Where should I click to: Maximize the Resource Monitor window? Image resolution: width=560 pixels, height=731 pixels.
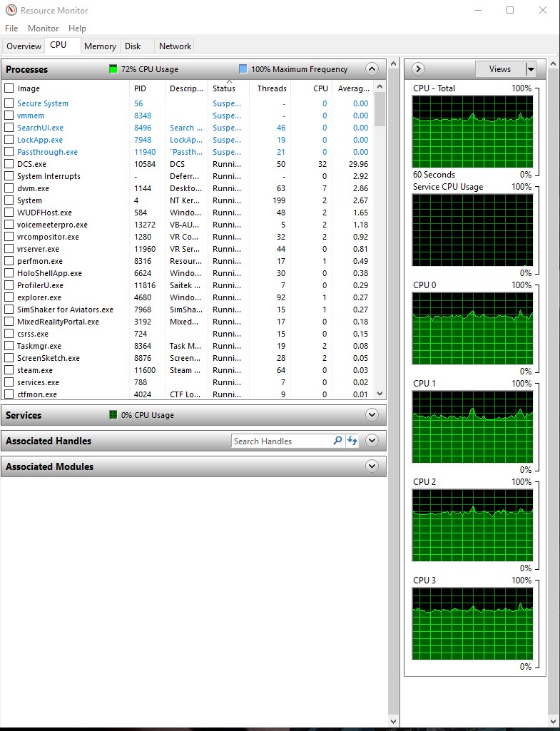click(x=510, y=10)
